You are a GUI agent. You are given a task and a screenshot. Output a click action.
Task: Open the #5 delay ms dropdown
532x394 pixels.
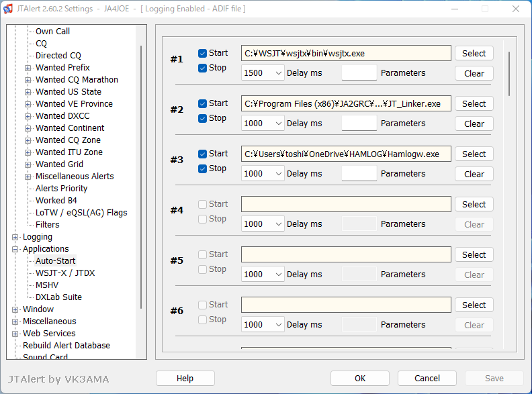[263, 274]
